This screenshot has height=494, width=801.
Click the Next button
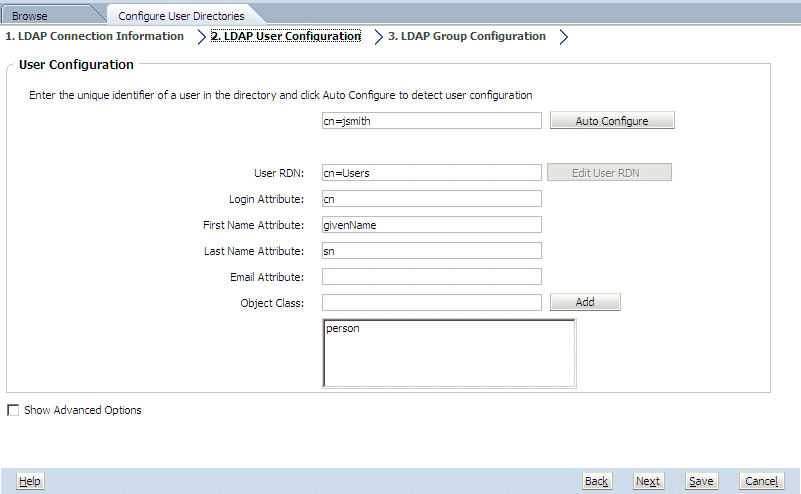point(648,481)
